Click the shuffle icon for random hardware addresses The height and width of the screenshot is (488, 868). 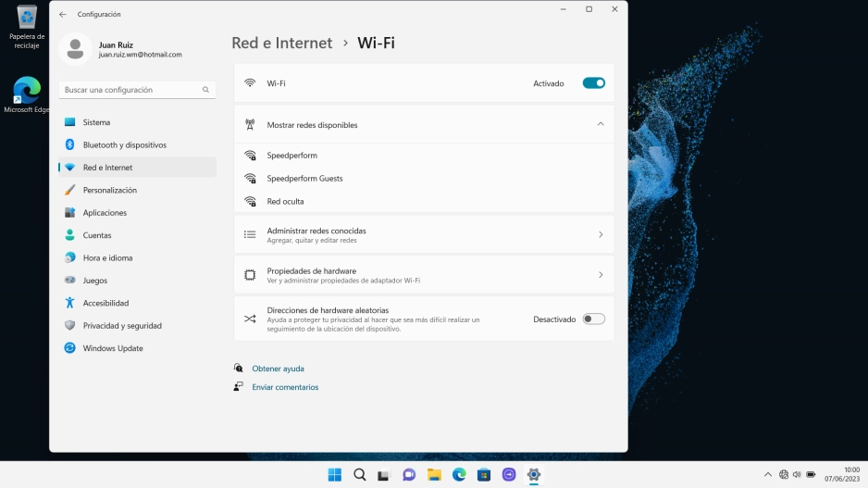click(x=250, y=319)
